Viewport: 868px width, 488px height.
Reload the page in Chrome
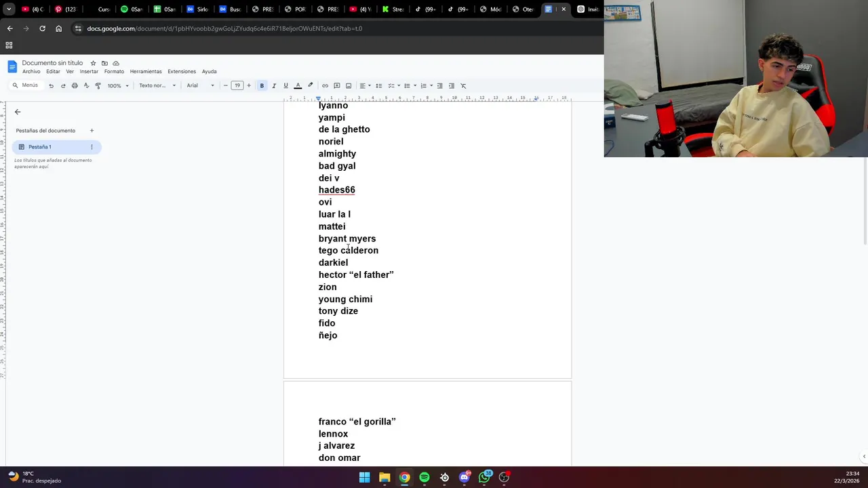click(42, 28)
